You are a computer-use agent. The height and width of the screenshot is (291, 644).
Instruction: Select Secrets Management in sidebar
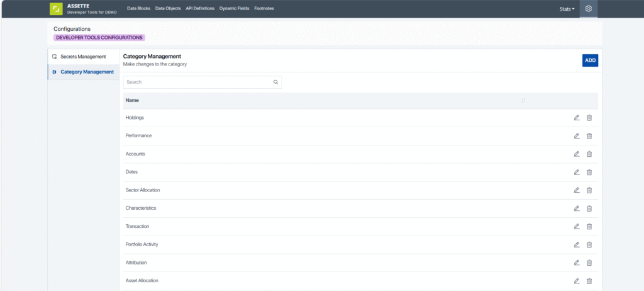pos(83,57)
